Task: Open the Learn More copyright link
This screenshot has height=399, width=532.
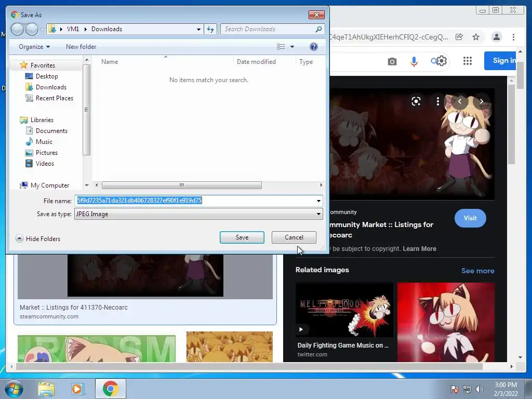Action: click(419, 249)
